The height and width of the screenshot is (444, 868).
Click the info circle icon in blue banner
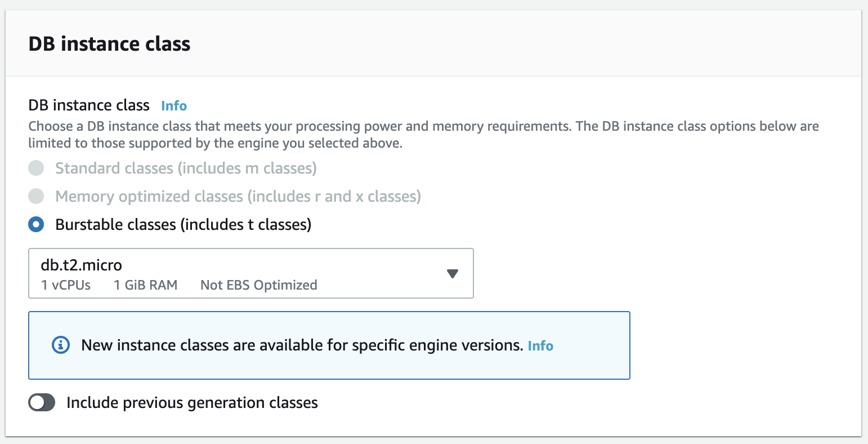pos(60,345)
